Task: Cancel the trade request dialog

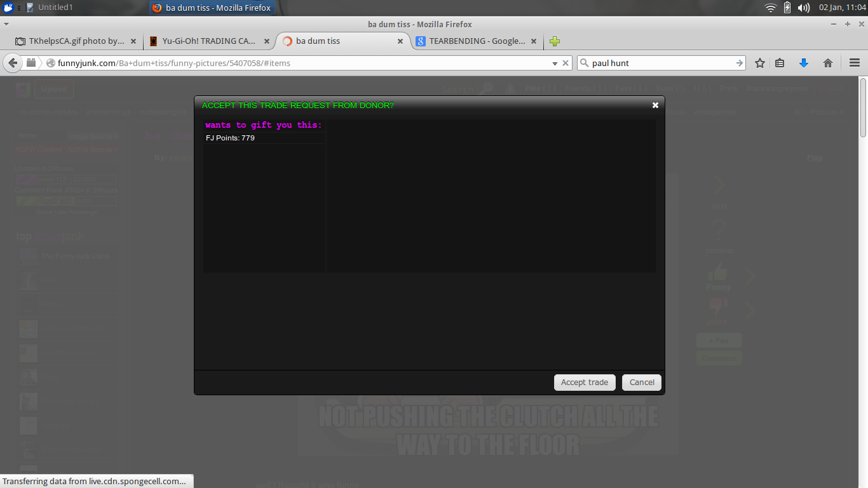Action: (642, 383)
